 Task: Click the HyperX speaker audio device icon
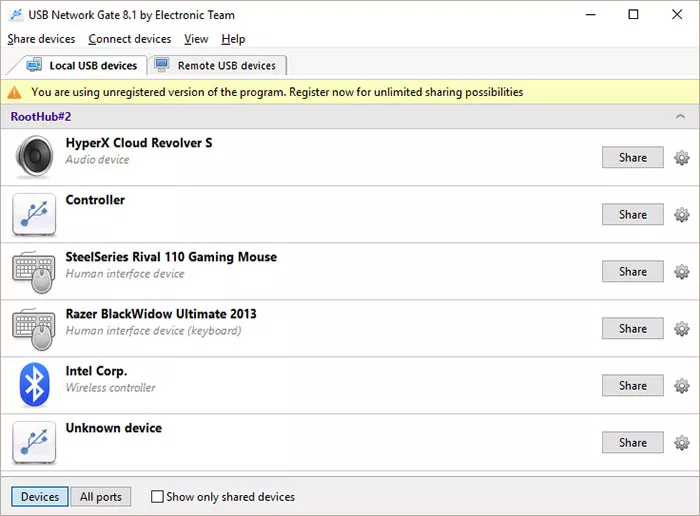[x=34, y=156]
